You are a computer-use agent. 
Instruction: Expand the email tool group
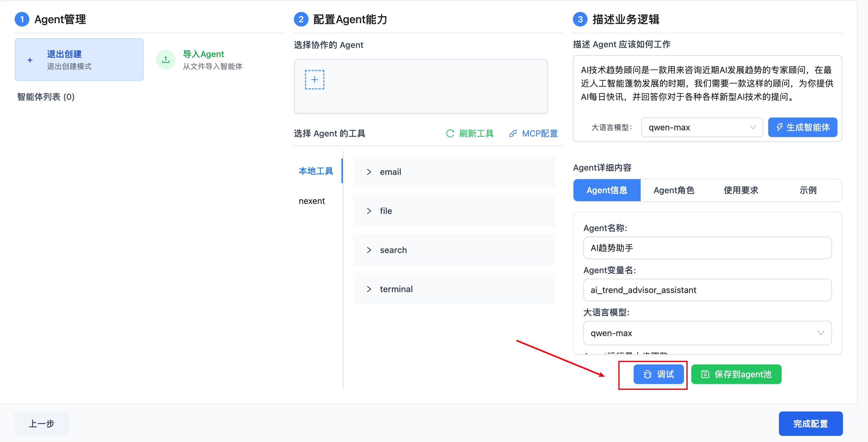click(369, 172)
